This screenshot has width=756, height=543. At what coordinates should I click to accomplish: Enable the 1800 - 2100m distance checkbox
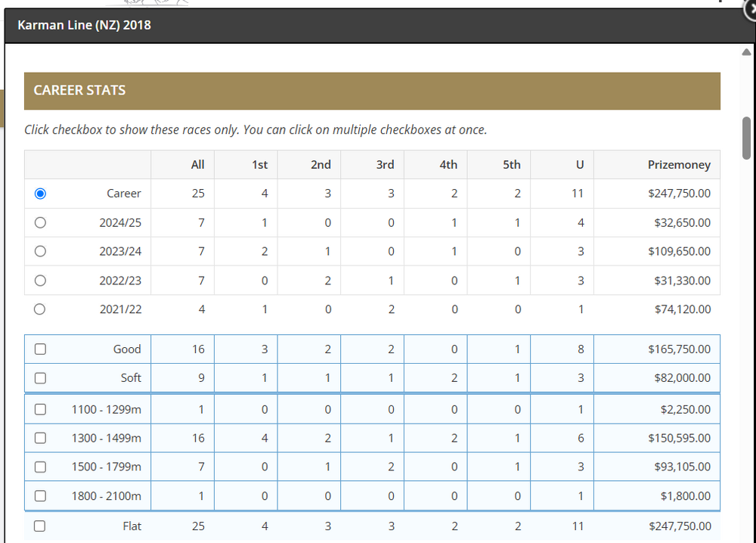pyautogui.click(x=41, y=496)
